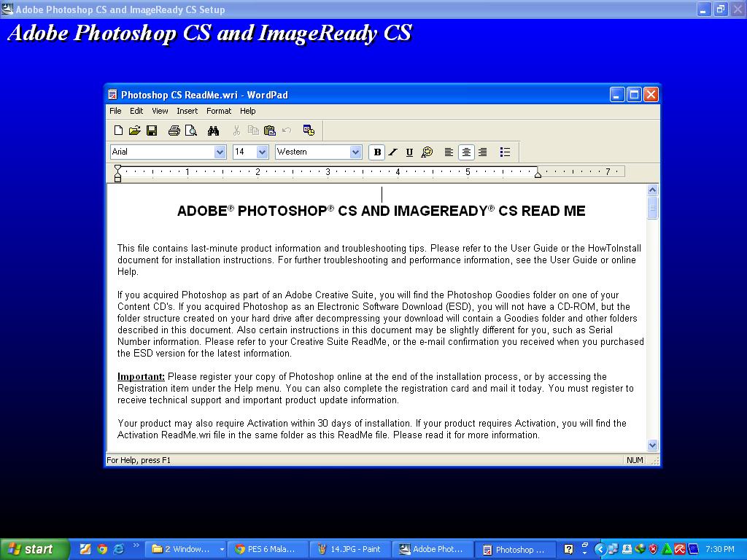
Task: Save the document with the floppy disk icon
Action: 152,130
